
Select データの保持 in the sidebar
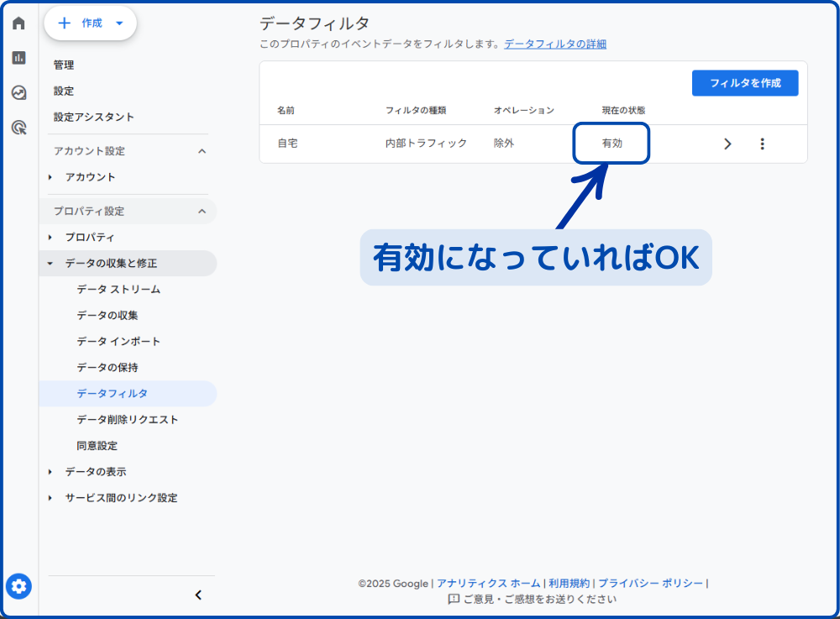(x=107, y=368)
